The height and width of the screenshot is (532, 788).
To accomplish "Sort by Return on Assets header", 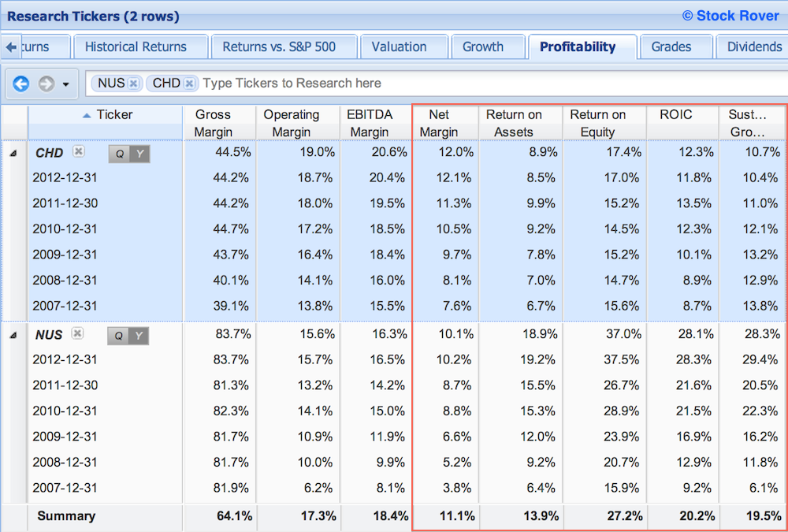I will [521, 123].
